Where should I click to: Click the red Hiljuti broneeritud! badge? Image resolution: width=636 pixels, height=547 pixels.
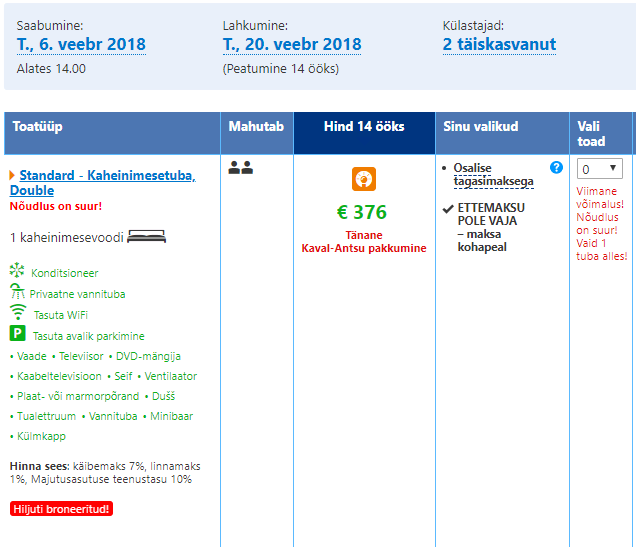pyautogui.click(x=61, y=509)
